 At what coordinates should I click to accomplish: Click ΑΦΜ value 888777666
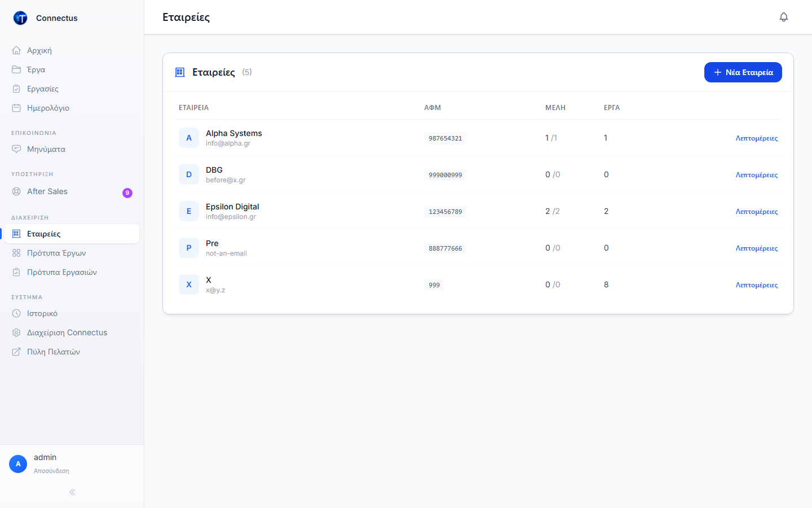point(445,248)
